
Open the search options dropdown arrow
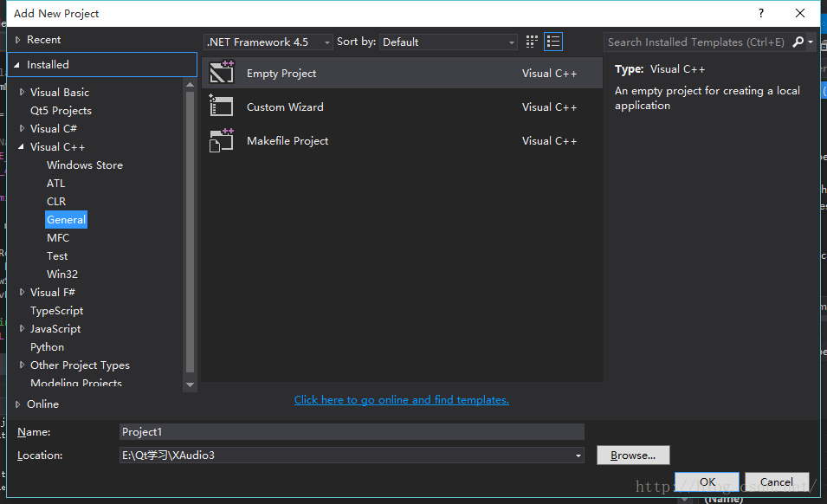tap(811, 42)
